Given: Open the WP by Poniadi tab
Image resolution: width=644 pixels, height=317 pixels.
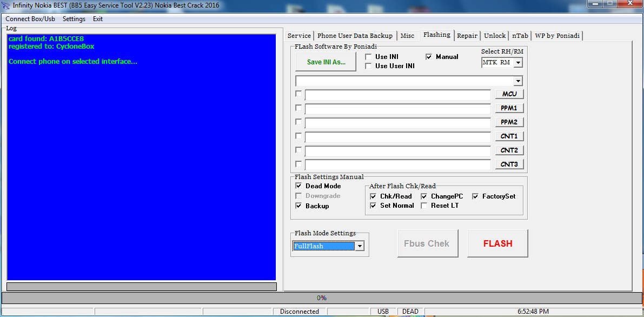Looking at the screenshot, I should click(557, 36).
